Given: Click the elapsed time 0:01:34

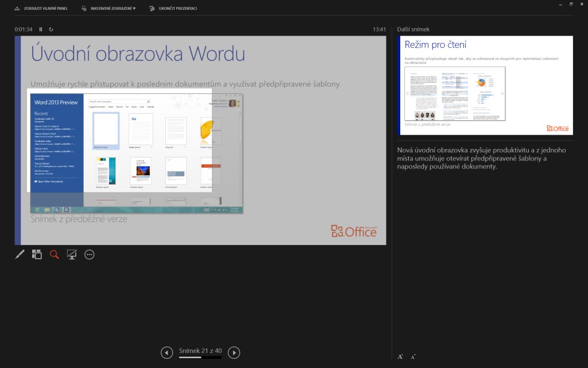Looking at the screenshot, I should pyautogui.click(x=23, y=29).
